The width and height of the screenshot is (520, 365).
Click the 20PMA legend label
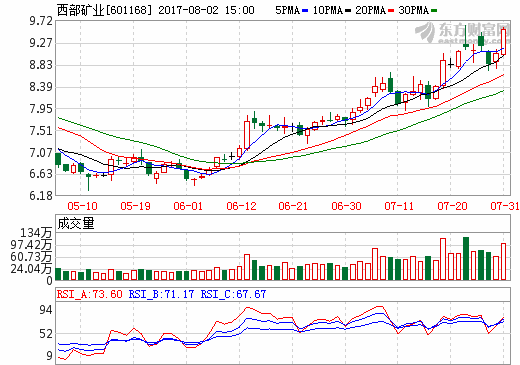(371, 10)
